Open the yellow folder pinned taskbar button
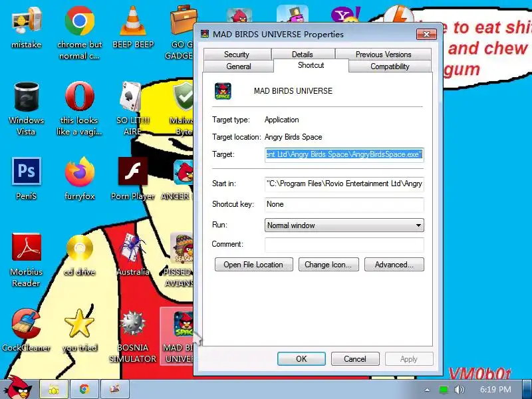Image resolution: width=532 pixels, height=399 pixels. click(54, 389)
